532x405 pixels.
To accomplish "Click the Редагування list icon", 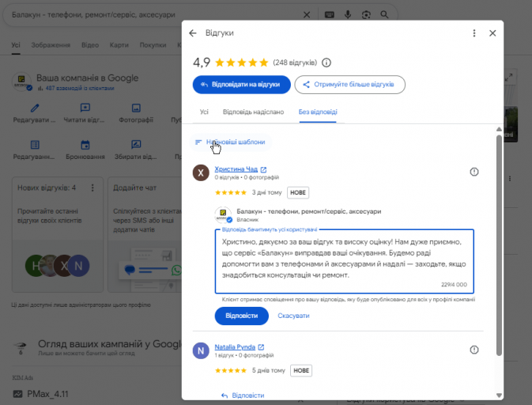I will (35, 145).
